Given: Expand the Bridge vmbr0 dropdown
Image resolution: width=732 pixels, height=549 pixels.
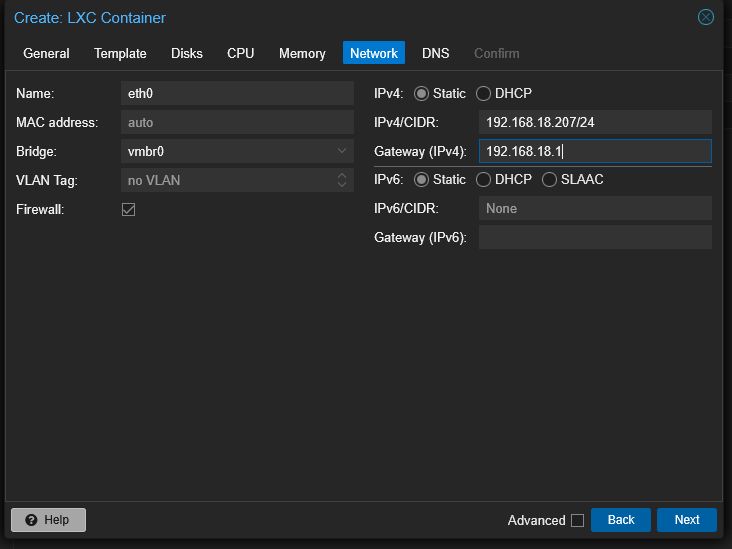Looking at the screenshot, I should pyautogui.click(x=342, y=151).
